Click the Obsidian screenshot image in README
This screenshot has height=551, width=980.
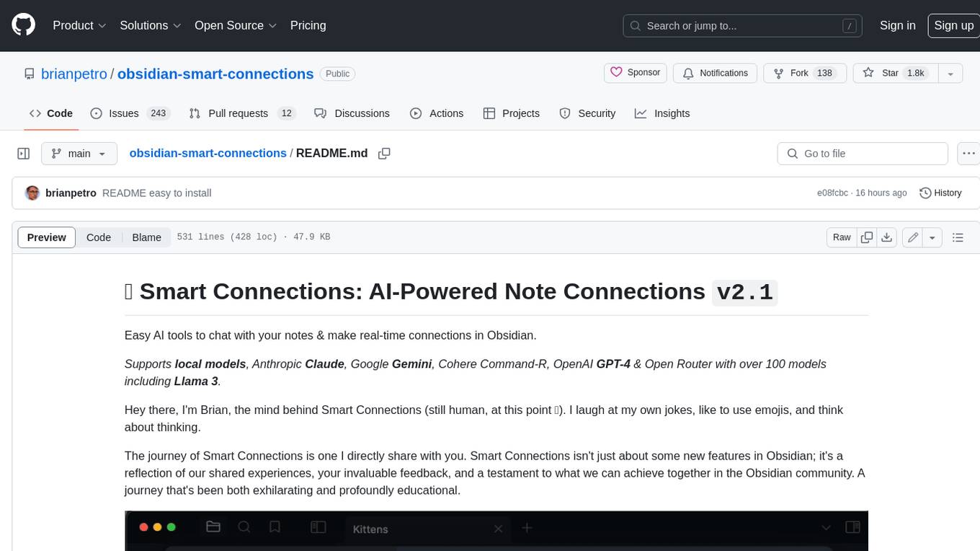pyautogui.click(x=496, y=531)
